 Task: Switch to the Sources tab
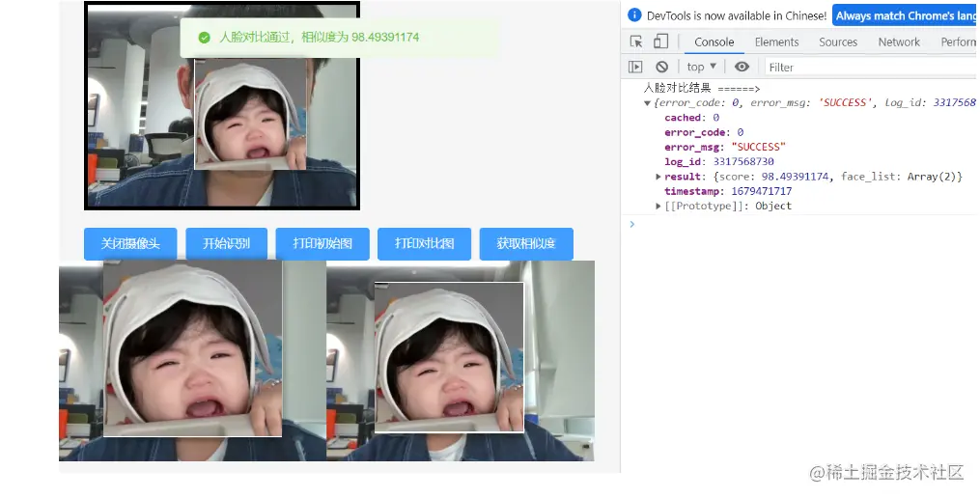(x=838, y=41)
